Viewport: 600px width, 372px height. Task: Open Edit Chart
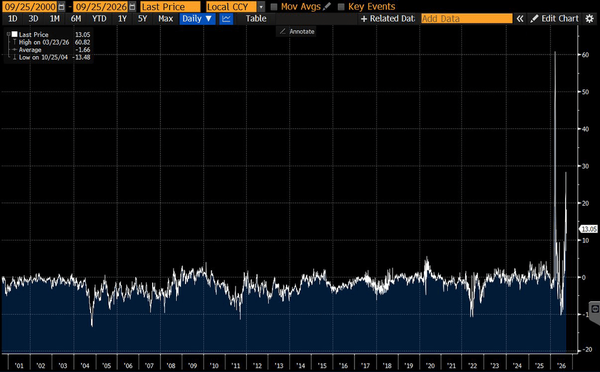pos(554,19)
